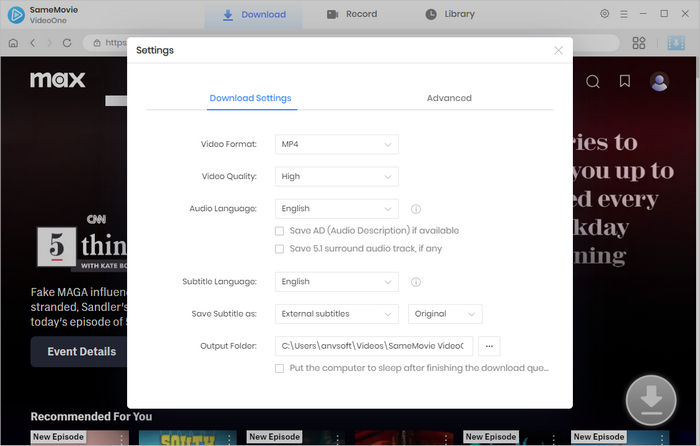Image resolution: width=700 pixels, height=446 pixels.
Task: Open the hamburger menu icon
Action: [x=624, y=14]
